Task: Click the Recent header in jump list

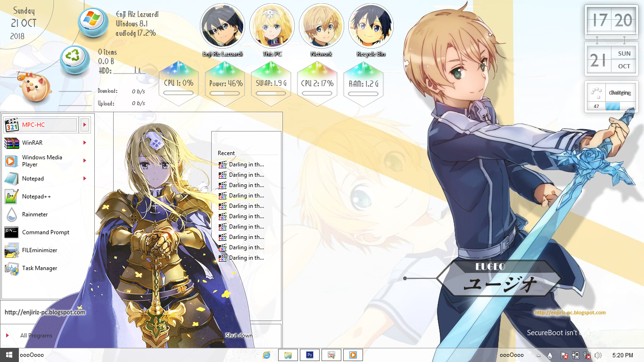Action: click(x=226, y=153)
